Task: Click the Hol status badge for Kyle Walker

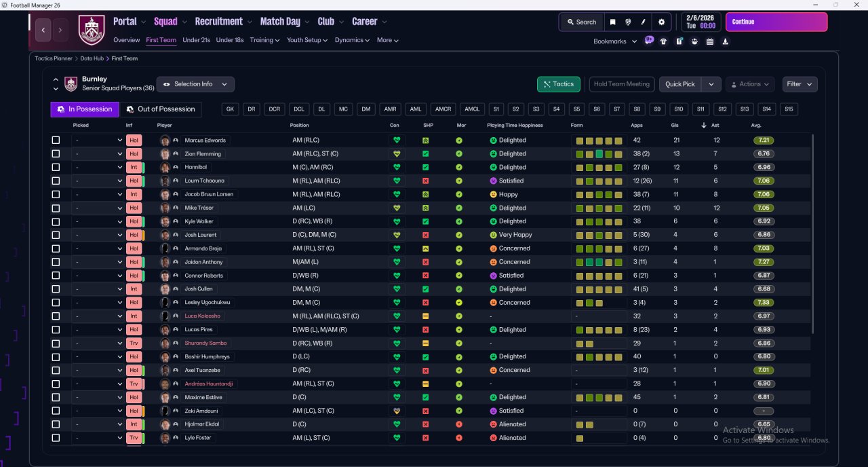Action: click(134, 221)
